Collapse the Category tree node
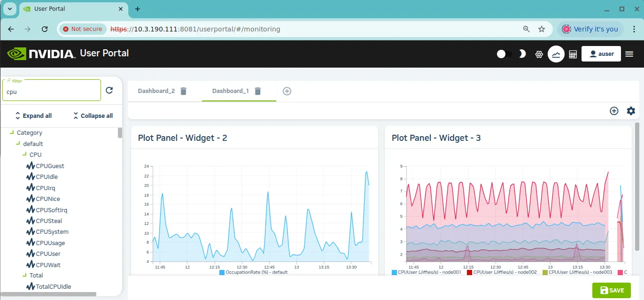The width and height of the screenshot is (644, 300). (x=12, y=133)
